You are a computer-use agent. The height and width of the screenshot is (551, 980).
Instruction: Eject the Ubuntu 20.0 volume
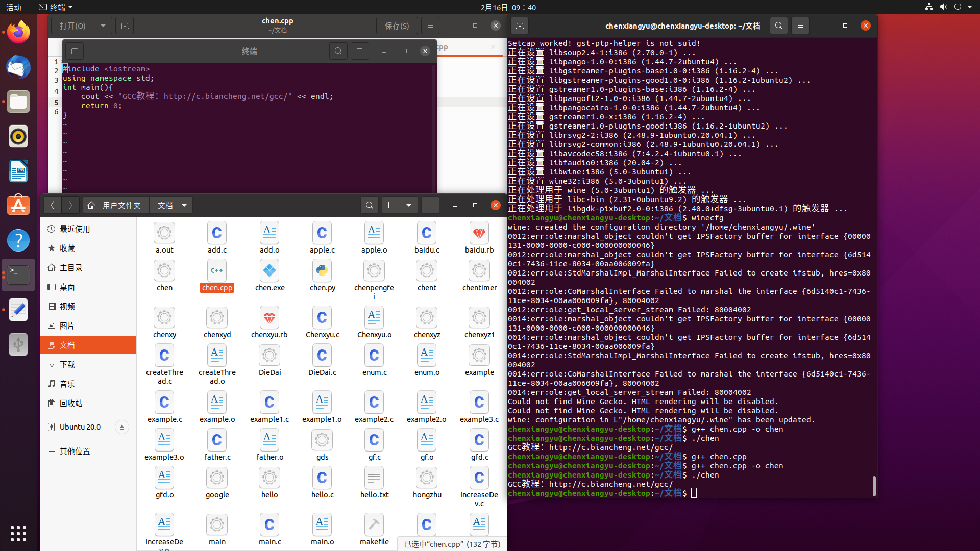coord(122,427)
